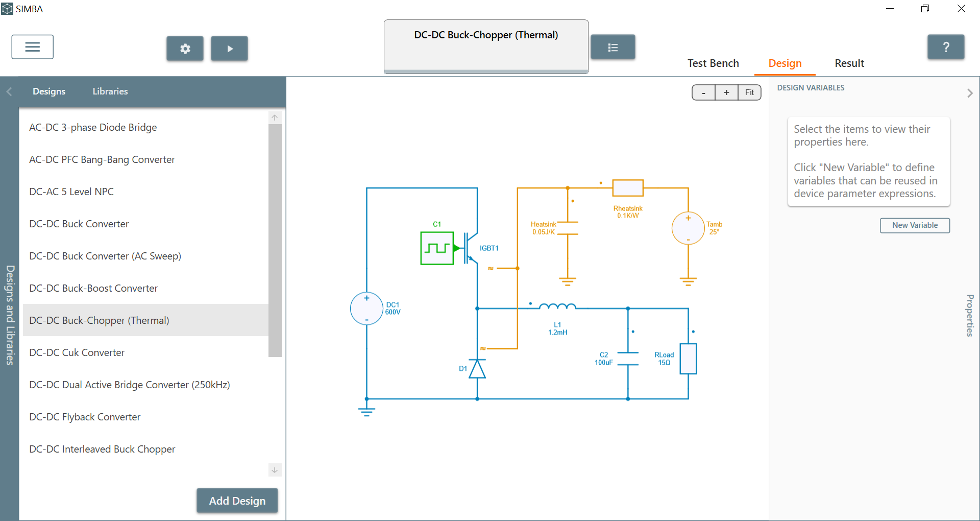Viewport: 980px width, 521px height.
Task: Select the Tamb temperature source
Action: [x=688, y=228]
